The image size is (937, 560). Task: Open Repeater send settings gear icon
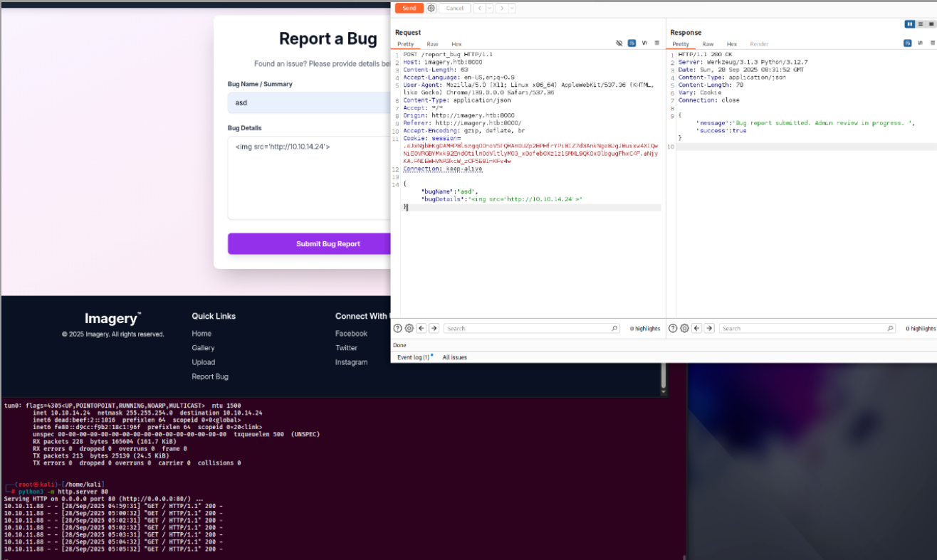pyautogui.click(x=431, y=8)
